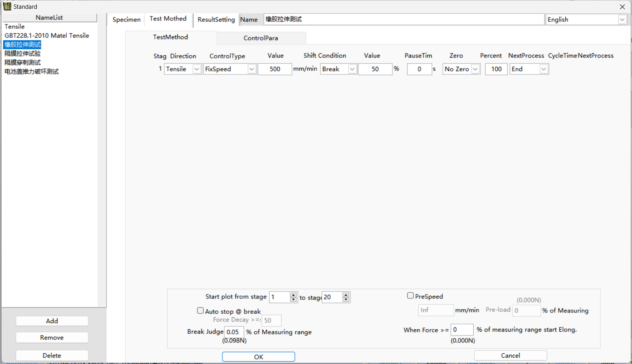Expand the ControlType FixSpeed dropdown
Image resolution: width=632 pixels, height=364 pixels.
pos(251,69)
